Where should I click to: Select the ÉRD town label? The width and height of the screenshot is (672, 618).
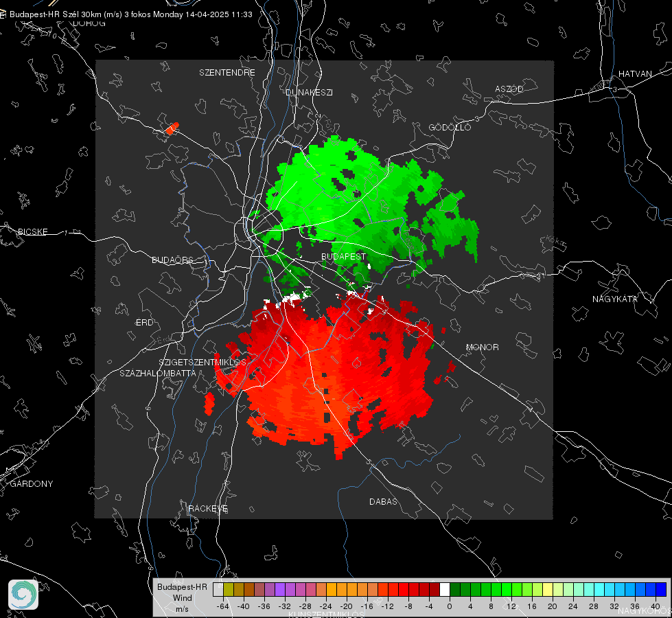pos(144,323)
